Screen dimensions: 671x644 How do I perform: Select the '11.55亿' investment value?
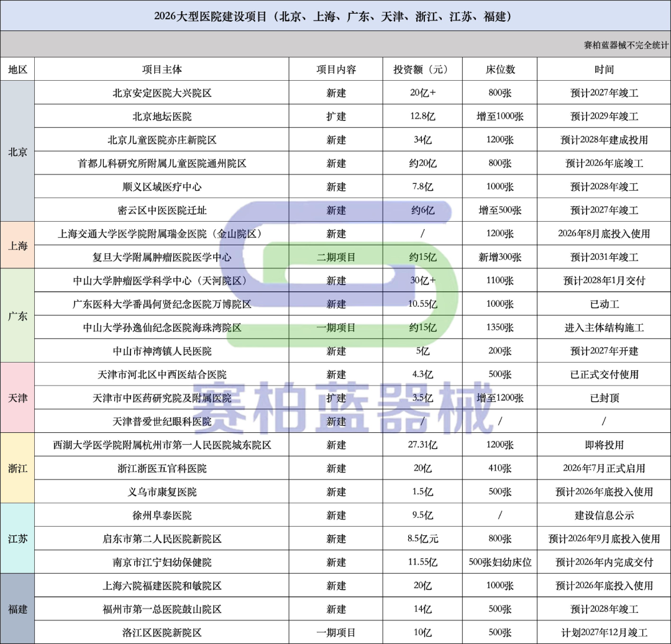pos(422,562)
